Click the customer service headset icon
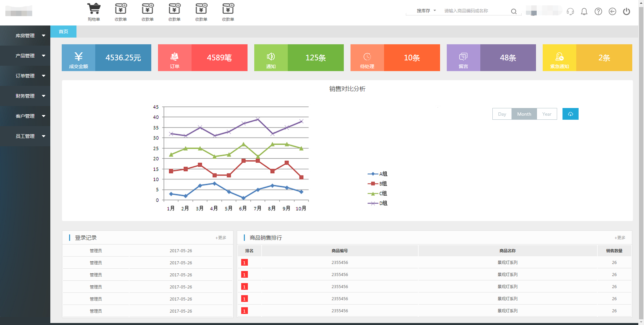Screen dimensions: 644x325 pos(570,12)
